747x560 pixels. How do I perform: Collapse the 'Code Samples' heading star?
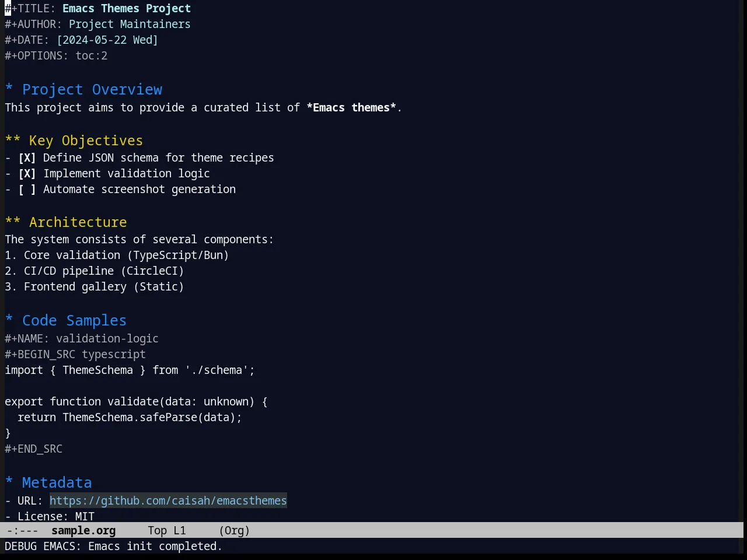point(9,320)
